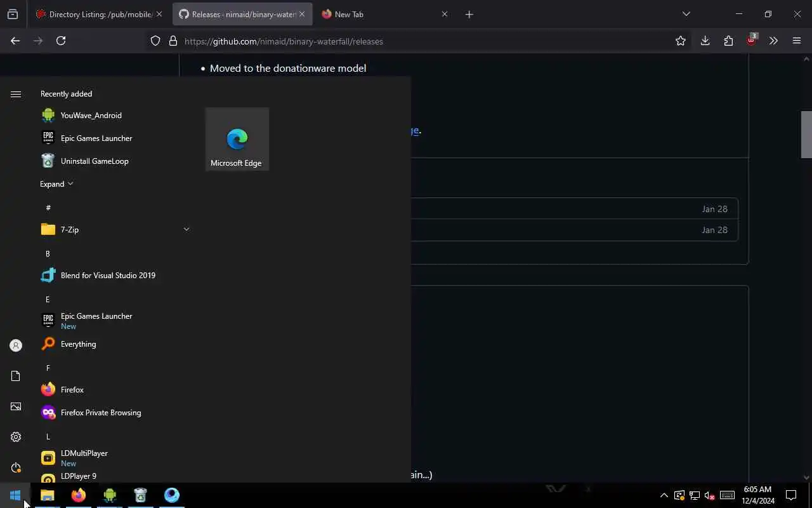This screenshot has width=812, height=508.
Task: Expand the 7-Zip folder chevron
Action: tap(186, 229)
